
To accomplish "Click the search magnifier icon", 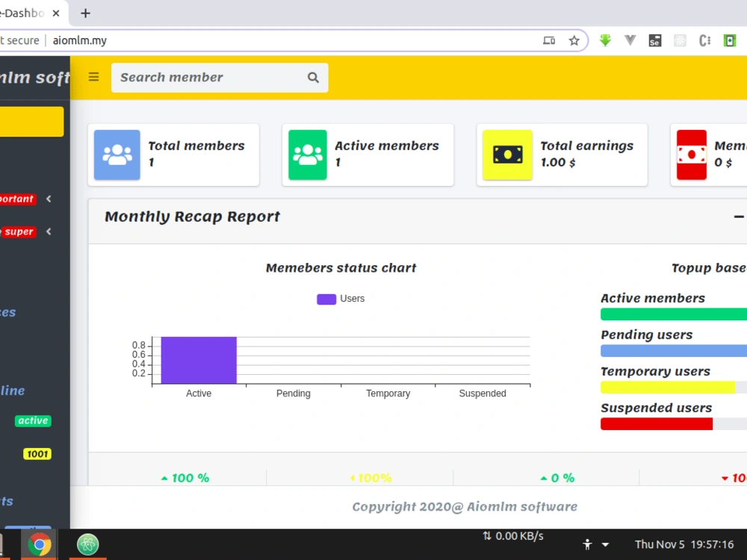I will (x=313, y=78).
